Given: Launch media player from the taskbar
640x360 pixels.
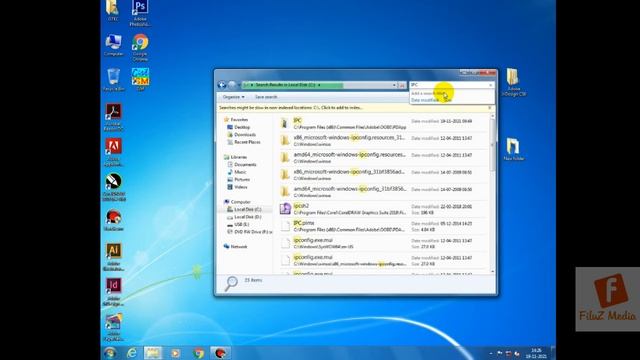Looking at the screenshot, I should coord(176,353).
